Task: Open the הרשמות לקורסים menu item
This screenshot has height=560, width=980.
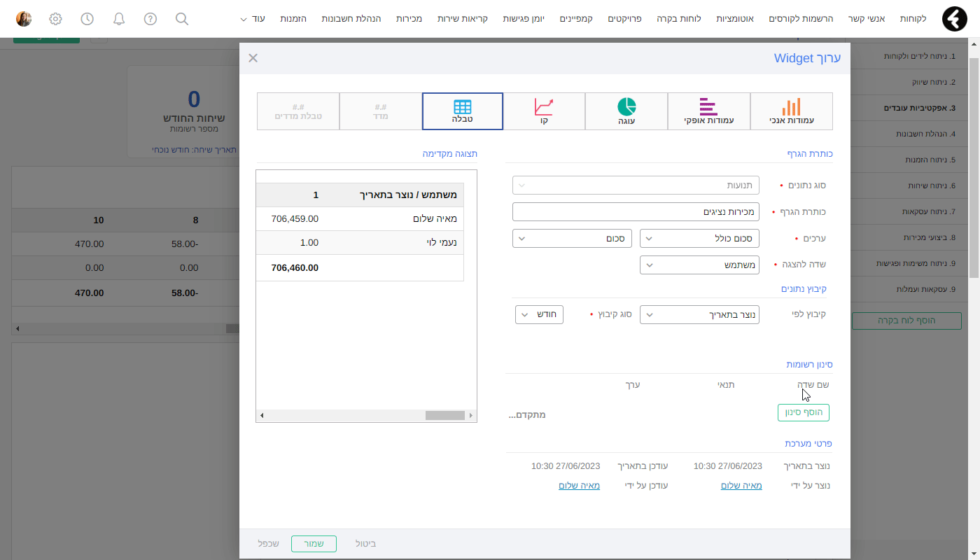Action: click(801, 19)
